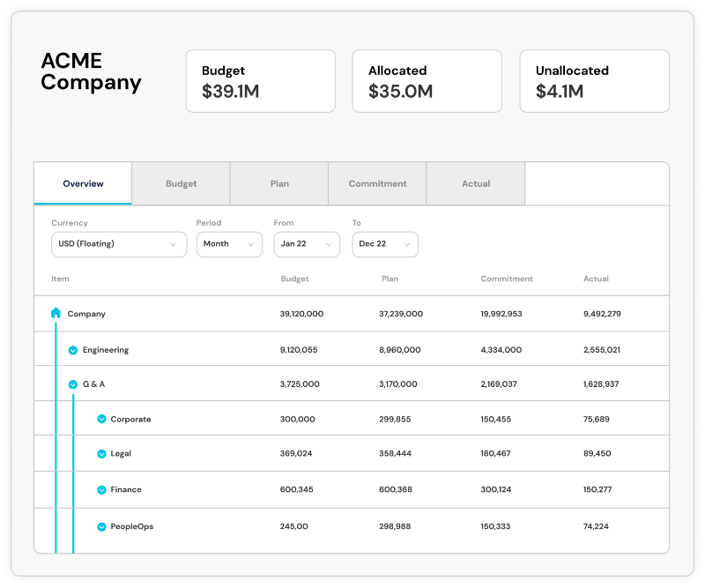The width and height of the screenshot is (705, 588).
Task: Click Finance budget value 600,345
Action: pos(296,489)
